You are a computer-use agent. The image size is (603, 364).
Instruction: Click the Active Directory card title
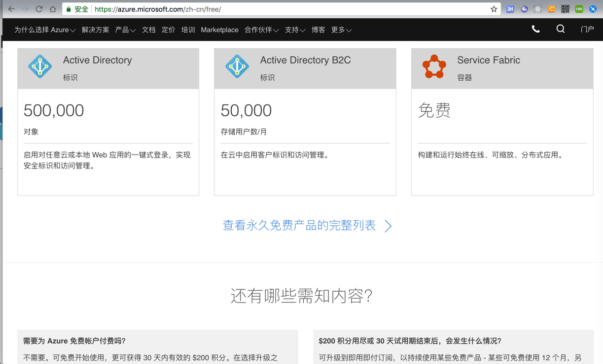point(97,60)
